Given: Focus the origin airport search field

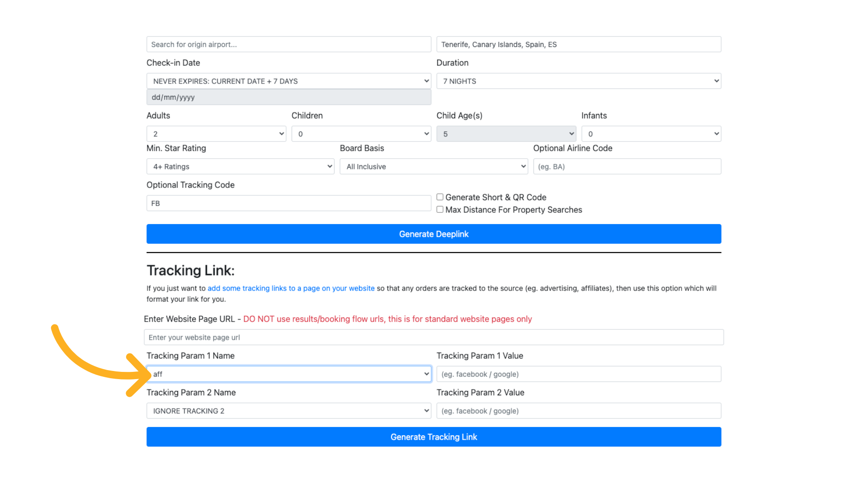Looking at the screenshot, I should pyautogui.click(x=288, y=44).
